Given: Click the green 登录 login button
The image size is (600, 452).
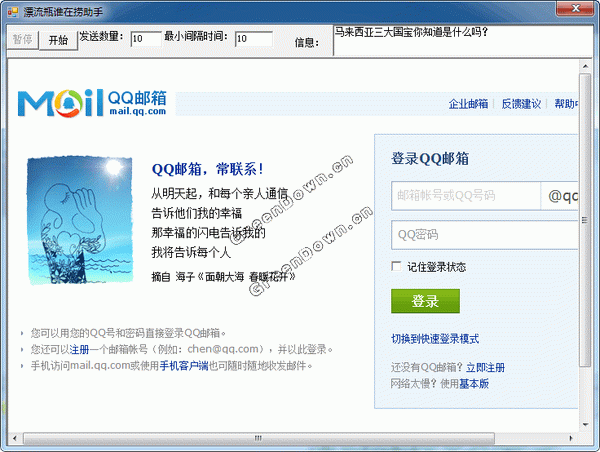Looking at the screenshot, I should click(x=425, y=301).
